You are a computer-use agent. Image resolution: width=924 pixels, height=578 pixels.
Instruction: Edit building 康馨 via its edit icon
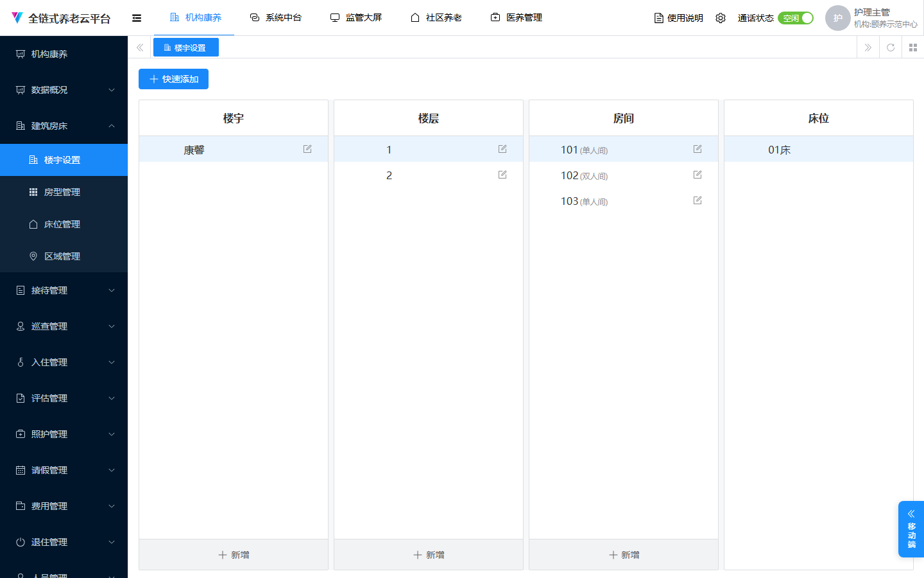(x=307, y=149)
